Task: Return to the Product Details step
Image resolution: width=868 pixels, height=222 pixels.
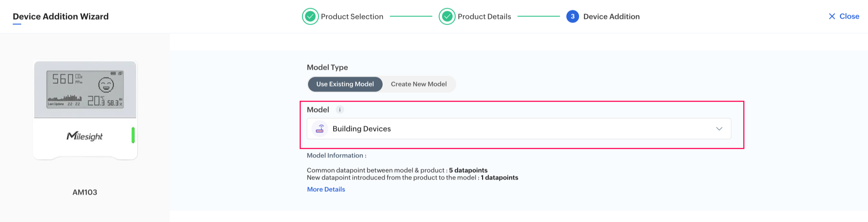Action: (484, 16)
